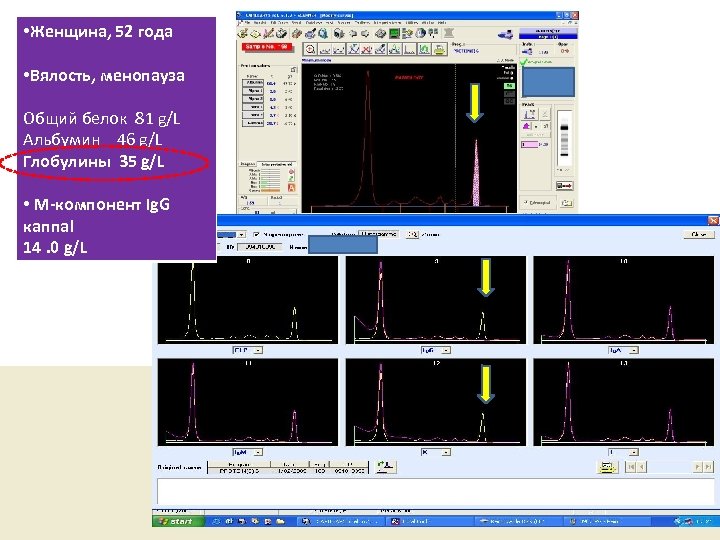Open the IgA track dropdown
The height and width of the screenshot is (540, 720).
(x=636, y=352)
